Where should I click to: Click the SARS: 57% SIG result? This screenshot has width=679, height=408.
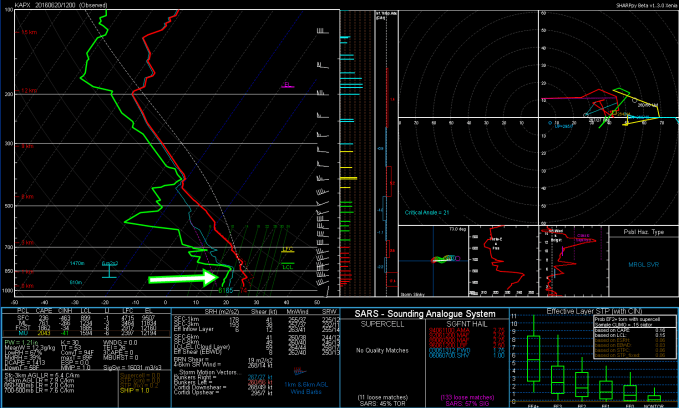[x=467, y=403]
